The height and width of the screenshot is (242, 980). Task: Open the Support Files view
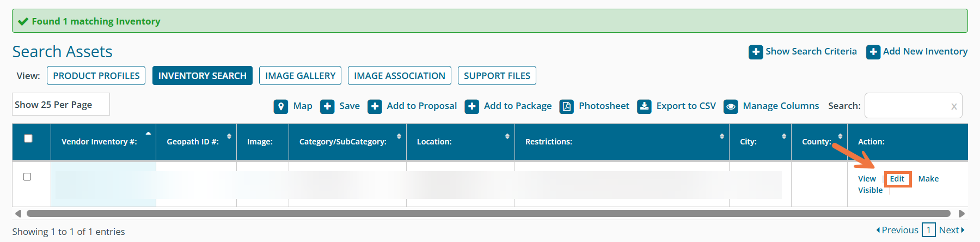(x=497, y=76)
